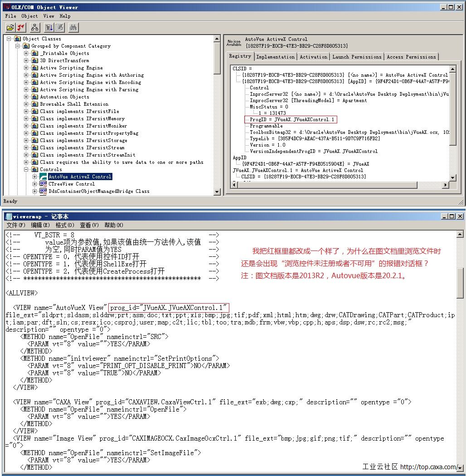Expand the CTreeView Control node

click(34, 184)
